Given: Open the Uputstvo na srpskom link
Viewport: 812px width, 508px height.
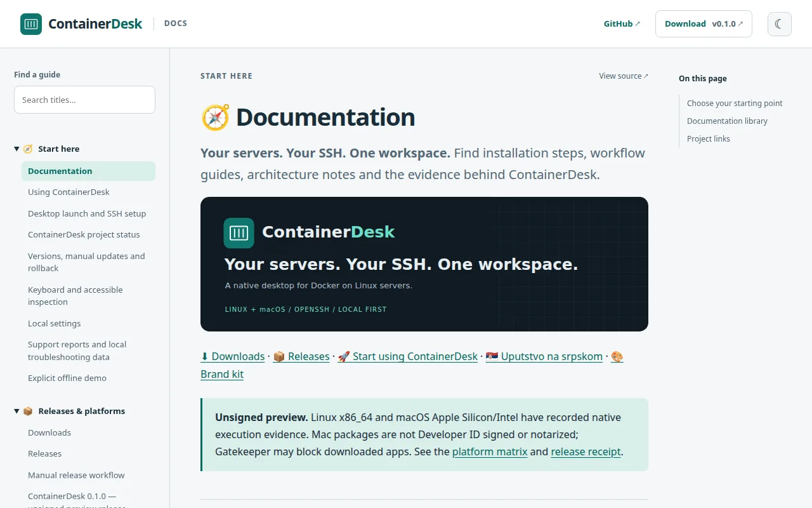Looking at the screenshot, I should coord(544,357).
